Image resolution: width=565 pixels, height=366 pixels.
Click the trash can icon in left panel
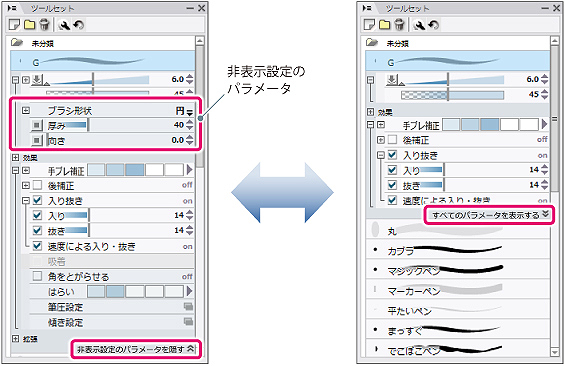[44, 24]
